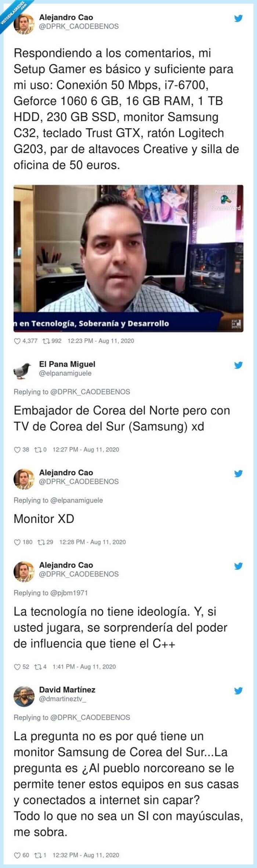
Task: Click Twitter bird icon on first tweet
Action: [239, 18]
